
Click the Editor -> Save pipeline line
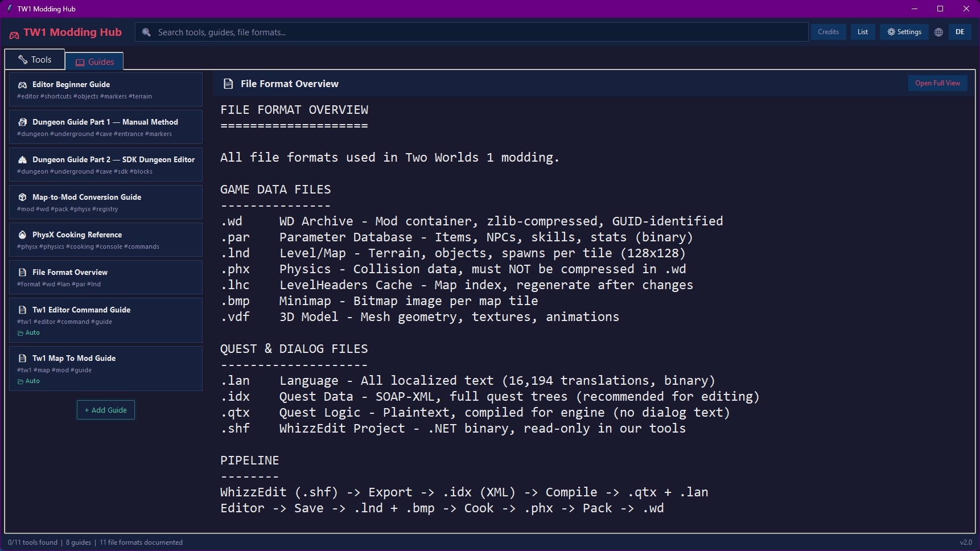(442, 508)
